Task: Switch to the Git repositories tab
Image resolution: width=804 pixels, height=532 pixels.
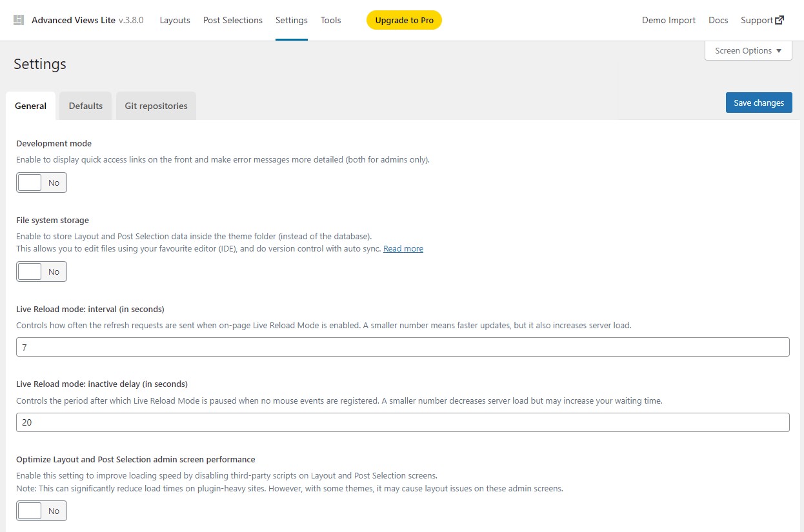Action: [x=156, y=105]
